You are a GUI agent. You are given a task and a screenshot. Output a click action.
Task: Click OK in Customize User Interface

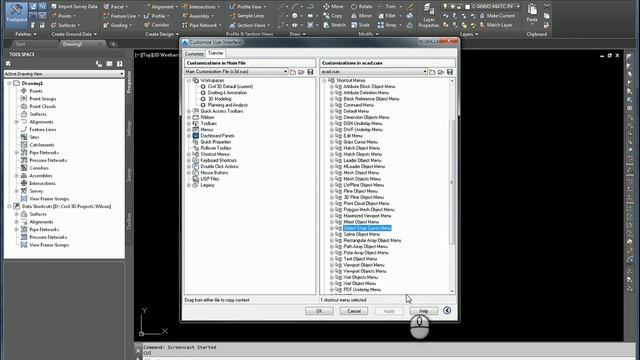point(319,311)
